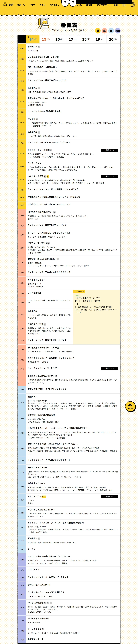This screenshot has width=138, height=644.
Task: Open 番組ページ for REDS TV GGR
Action: pyautogui.click(x=110, y=150)
